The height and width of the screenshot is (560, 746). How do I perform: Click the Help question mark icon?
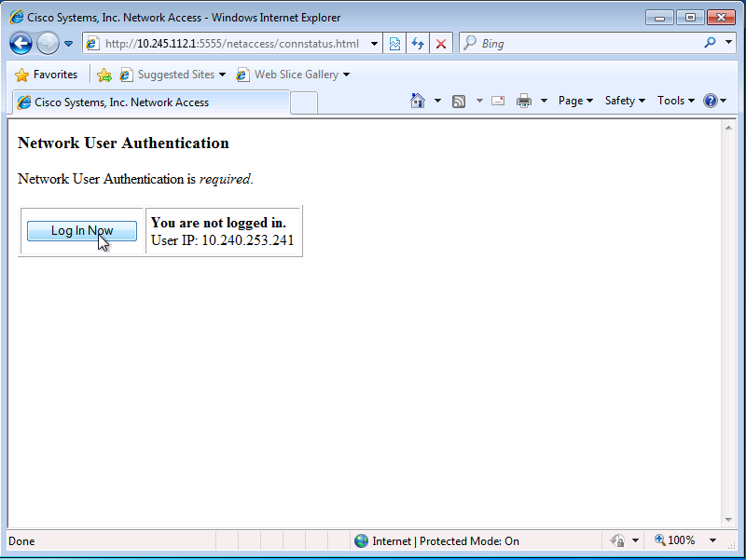711,101
